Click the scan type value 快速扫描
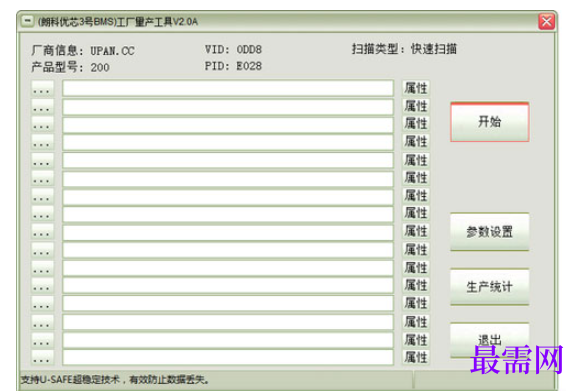Image resolution: width=582 pixels, height=391 pixels. [x=434, y=49]
